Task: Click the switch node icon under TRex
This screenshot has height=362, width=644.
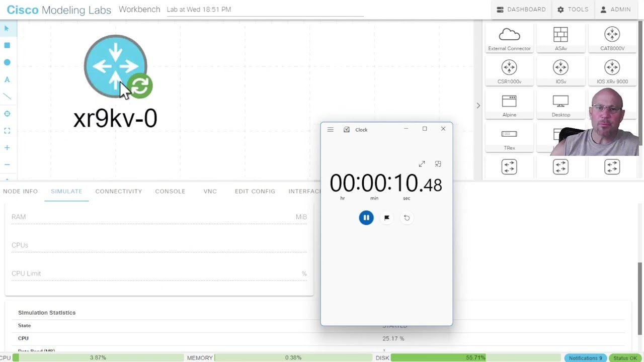Action: [509, 167]
